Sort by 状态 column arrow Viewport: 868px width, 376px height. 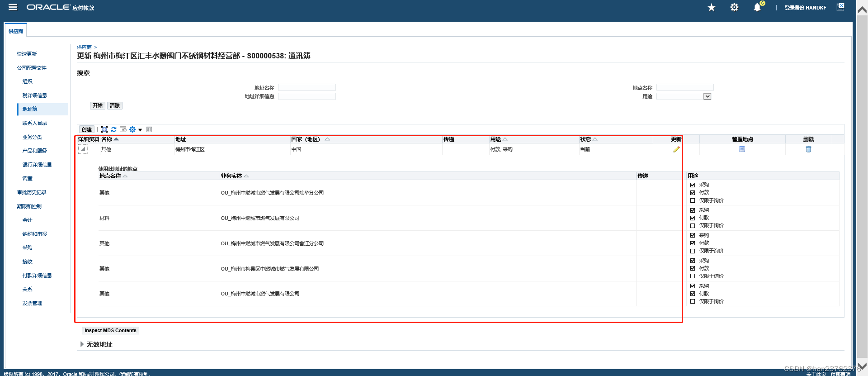pyautogui.click(x=595, y=139)
